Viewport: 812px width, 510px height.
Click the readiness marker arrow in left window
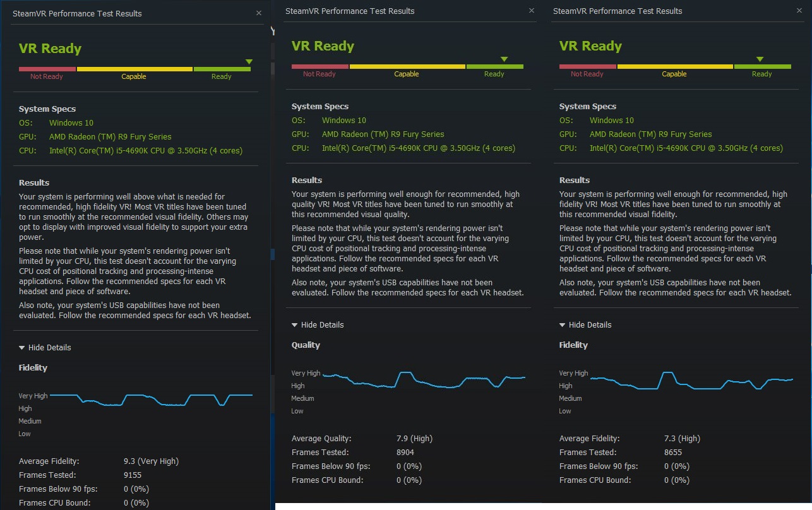[249, 62]
